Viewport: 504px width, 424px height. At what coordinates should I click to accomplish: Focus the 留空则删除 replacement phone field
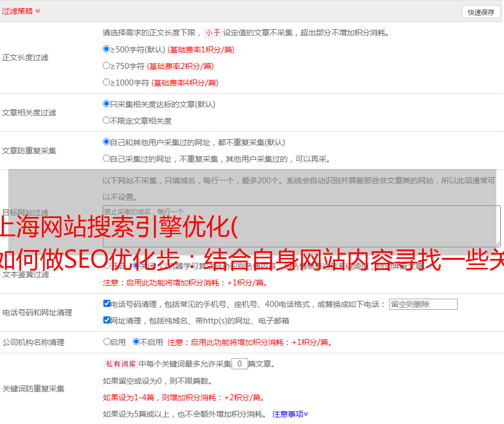coord(423,304)
